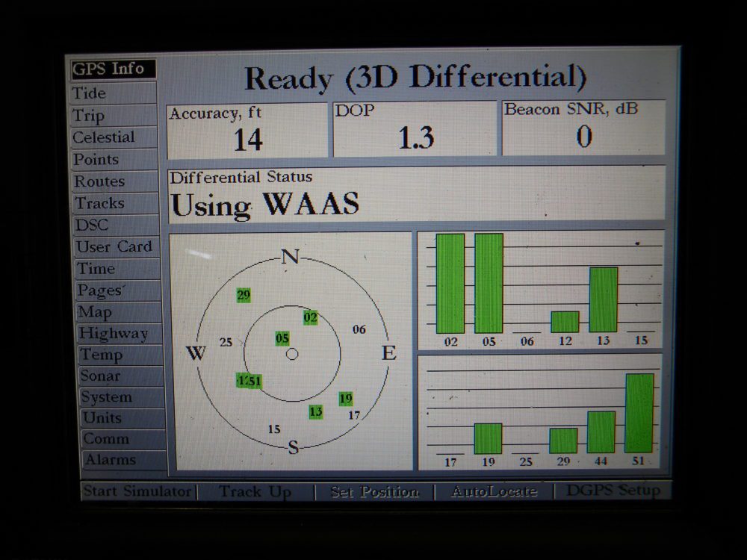The image size is (747, 560).
Task: Go to the Routes tab
Action: pos(115,181)
